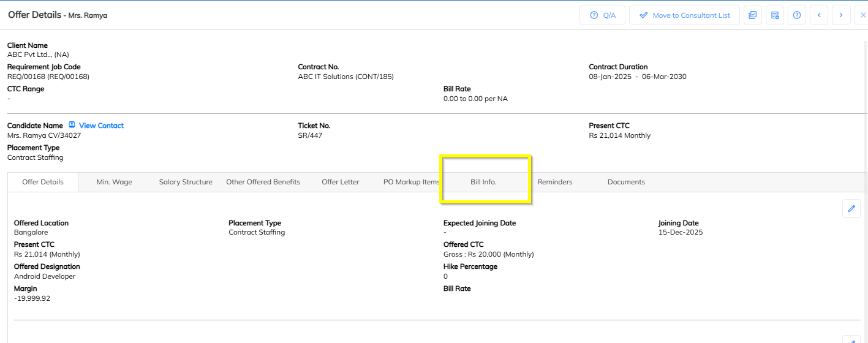The height and width of the screenshot is (343, 868).
Task: Open the Documents tab
Action: tap(626, 182)
